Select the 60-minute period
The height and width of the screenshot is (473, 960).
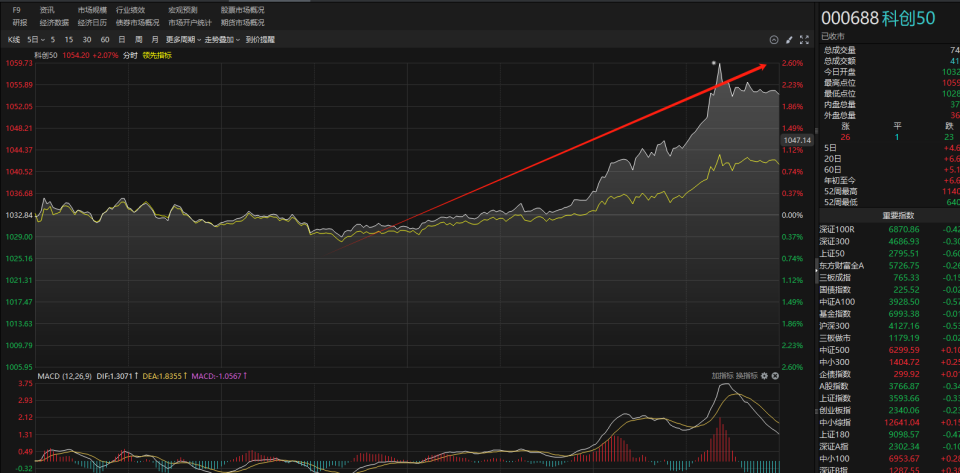click(105, 40)
